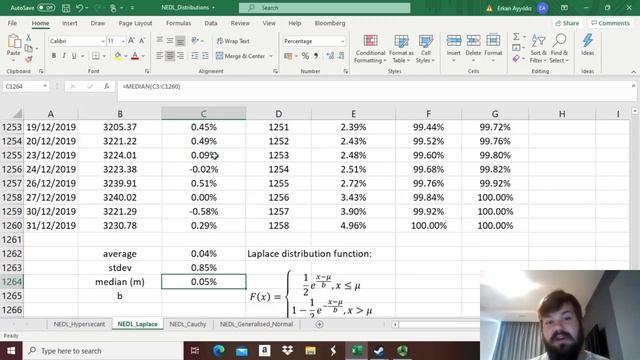Open the Font size 11 dropdown
The image size is (640, 360).
click(x=123, y=41)
